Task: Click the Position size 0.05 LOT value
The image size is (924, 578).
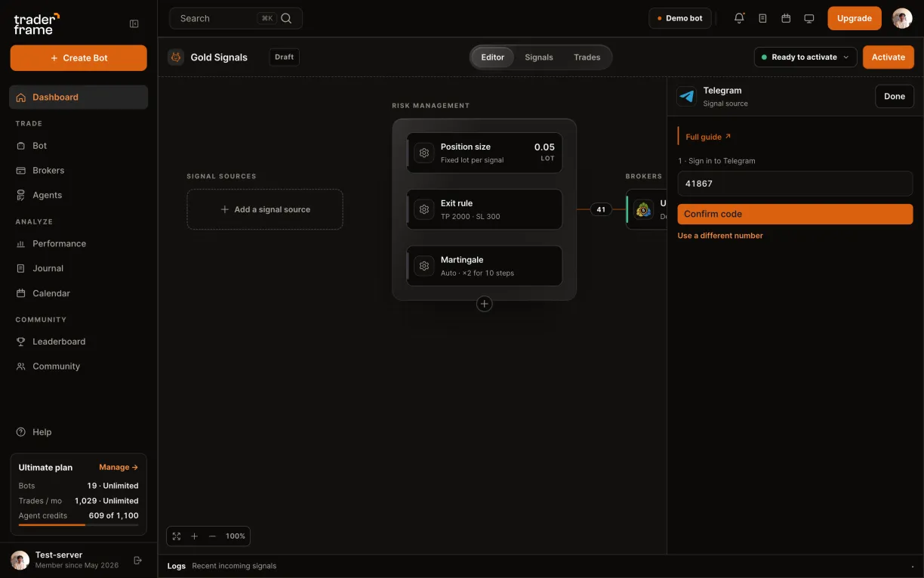Action: pos(544,152)
